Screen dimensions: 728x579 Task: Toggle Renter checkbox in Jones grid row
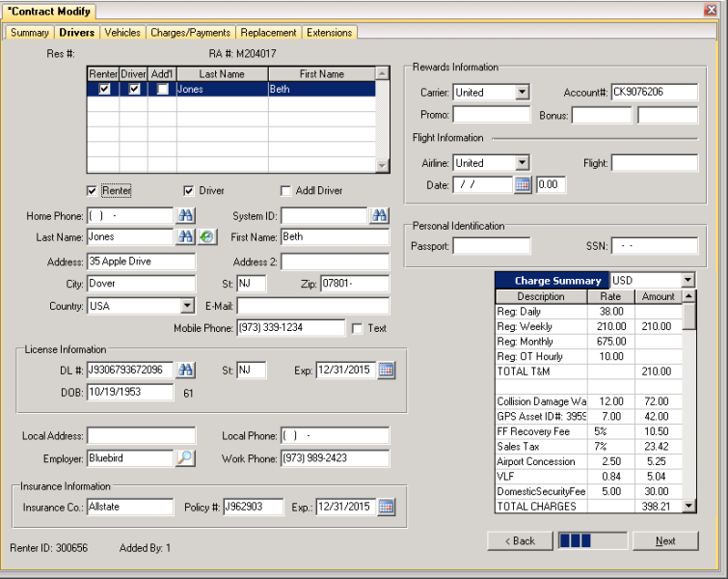(104, 89)
